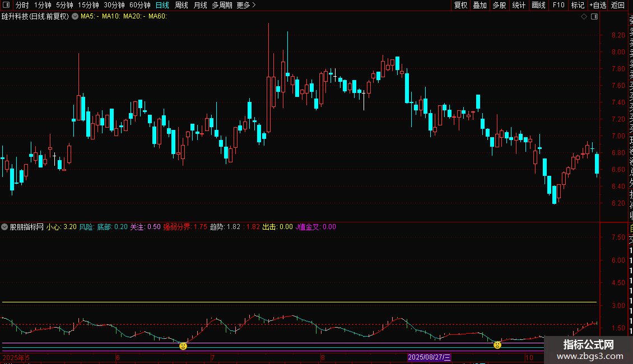Viewport: 633px width, 364px height.
Task: Click the 2025/08/27 date marker on timeline
Action: [x=429, y=357]
